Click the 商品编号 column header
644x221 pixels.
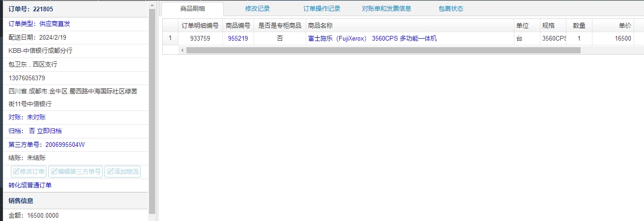[x=238, y=25]
